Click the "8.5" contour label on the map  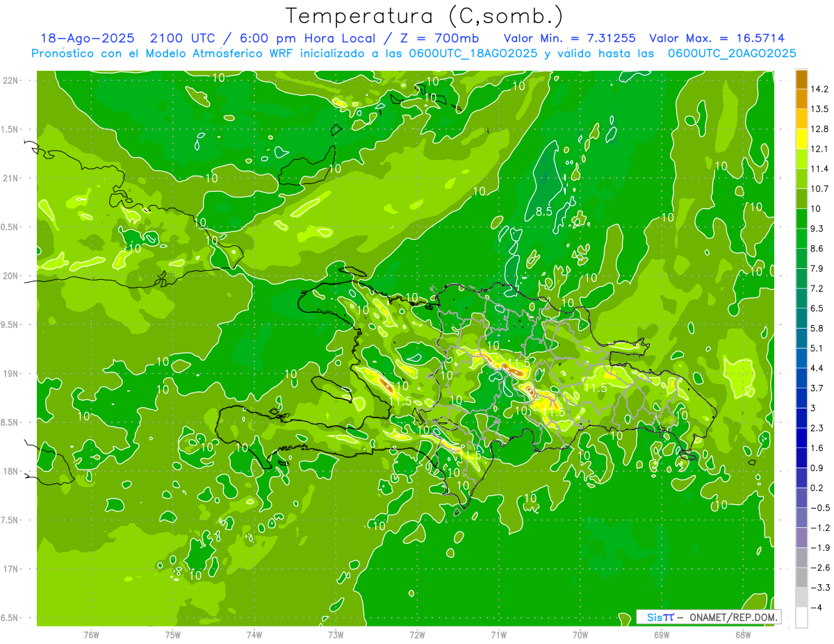tap(543, 212)
